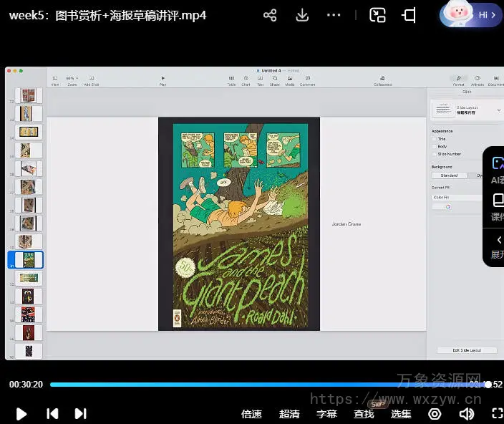The image size is (504, 424).
Task: Enable the Title checkbox under Appearance
Action: coord(434,139)
